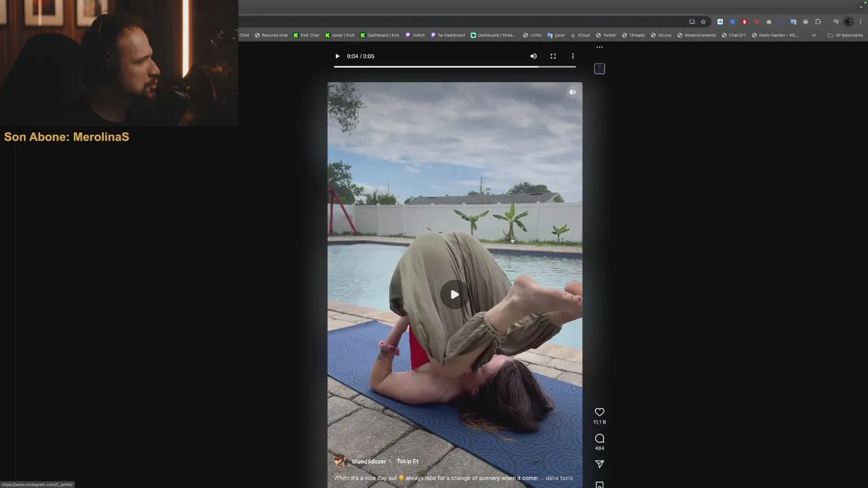This screenshot has height=488, width=868.
Task: Open the featured.chat bookmark
Action: (x=271, y=35)
